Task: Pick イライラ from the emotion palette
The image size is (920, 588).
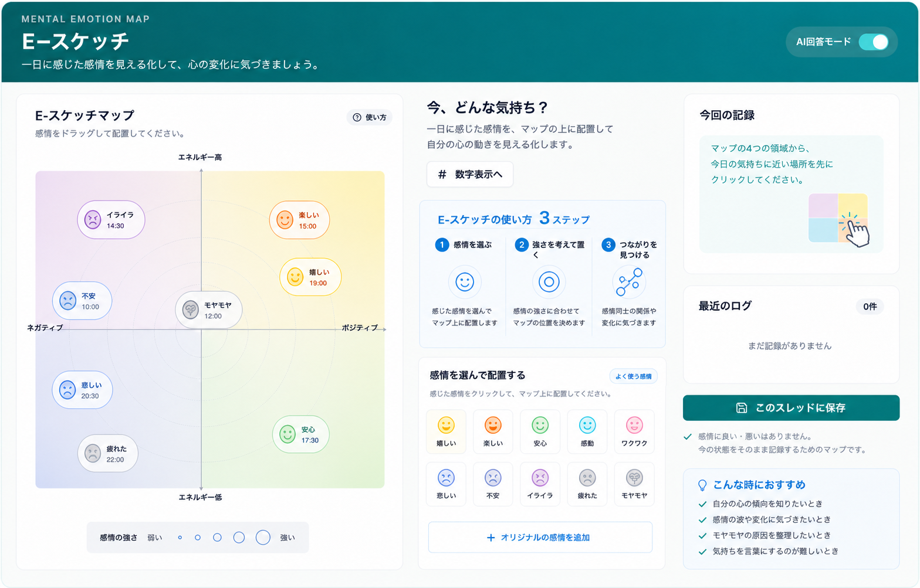Action: pos(540,484)
